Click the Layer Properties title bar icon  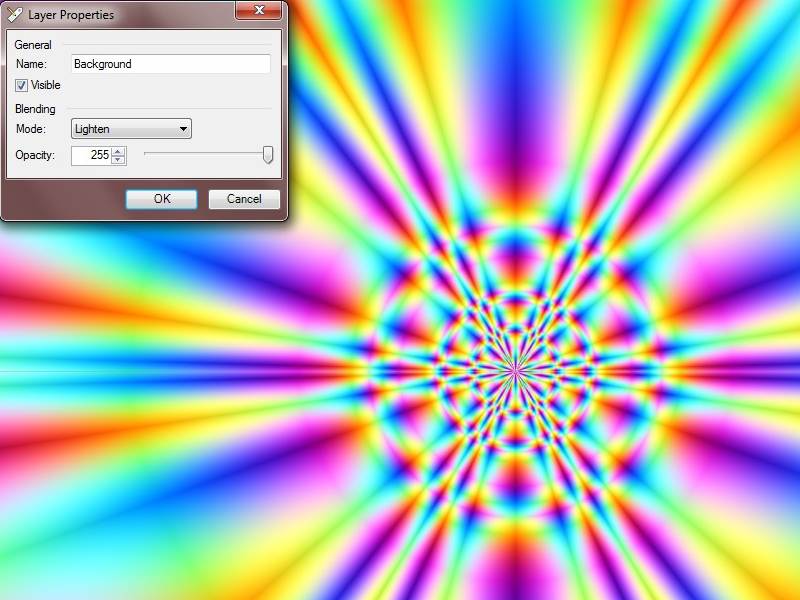[x=15, y=14]
